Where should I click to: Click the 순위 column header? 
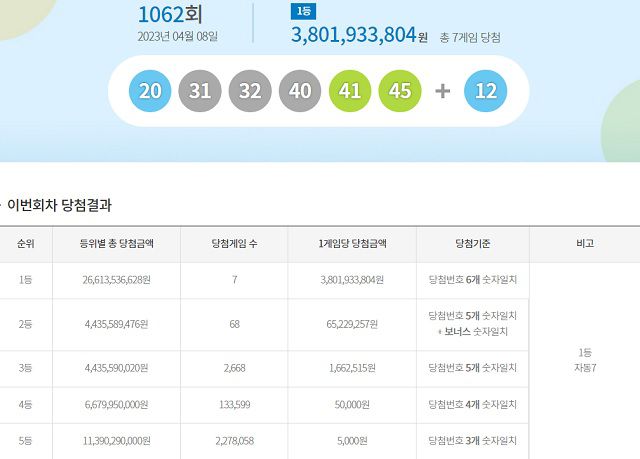click(25, 244)
